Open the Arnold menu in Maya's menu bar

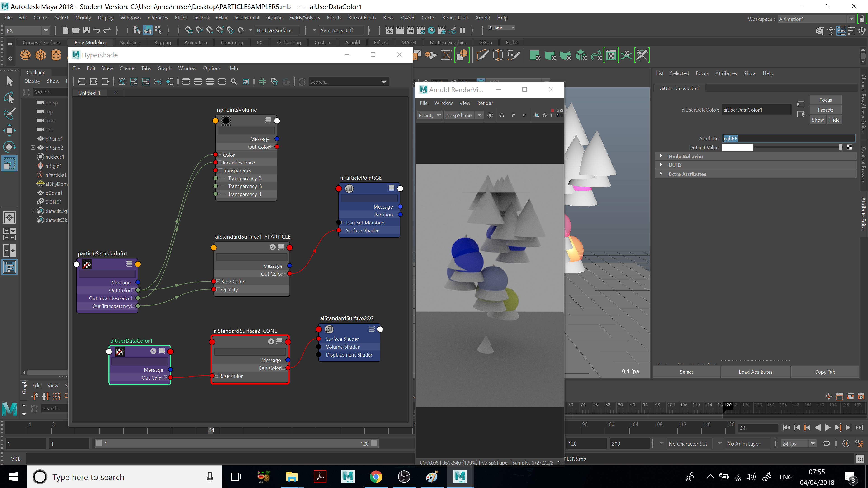click(x=483, y=18)
